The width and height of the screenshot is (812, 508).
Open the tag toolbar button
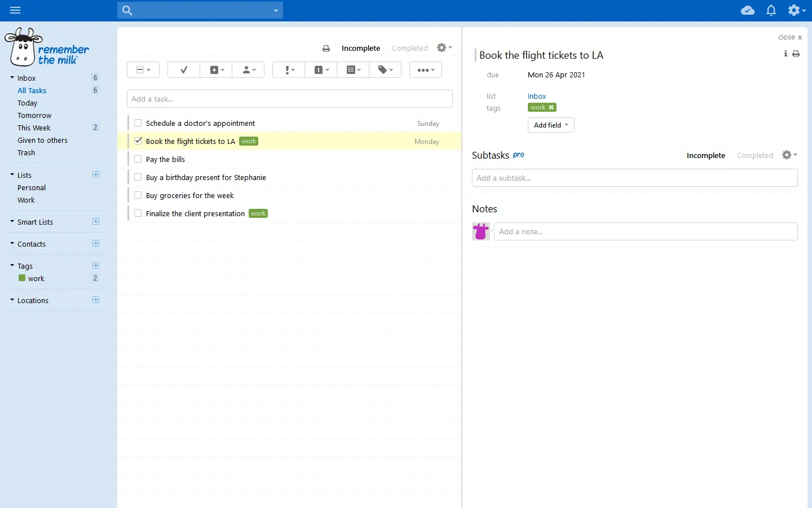pos(386,70)
